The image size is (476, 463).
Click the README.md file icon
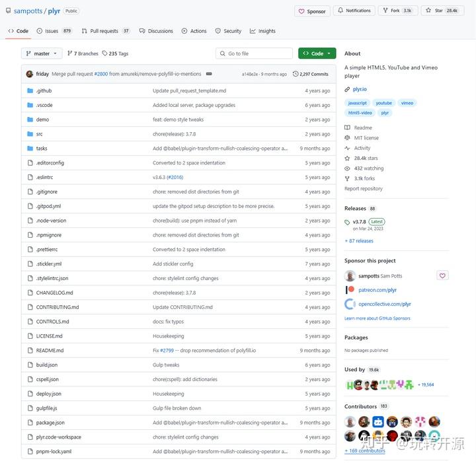pos(30,350)
